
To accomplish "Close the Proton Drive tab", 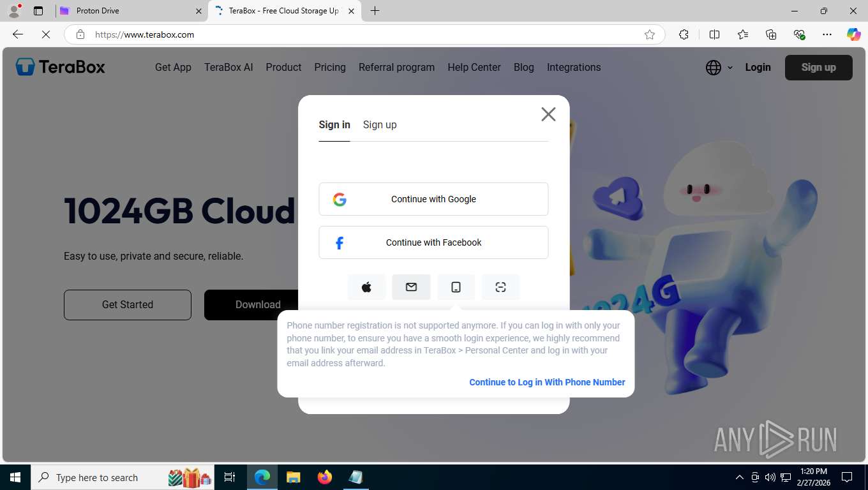I will click(x=198, y=11).
